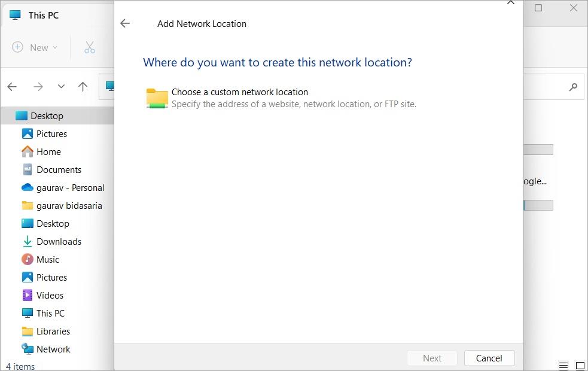Open Documents in the sidebar
The image size is (588, 371).
click(x=57, y=169)
